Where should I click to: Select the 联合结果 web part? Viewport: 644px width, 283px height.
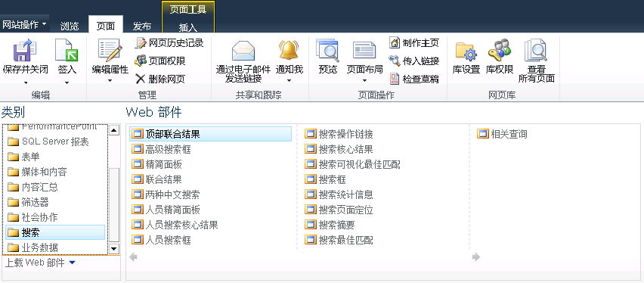[156, 180]
